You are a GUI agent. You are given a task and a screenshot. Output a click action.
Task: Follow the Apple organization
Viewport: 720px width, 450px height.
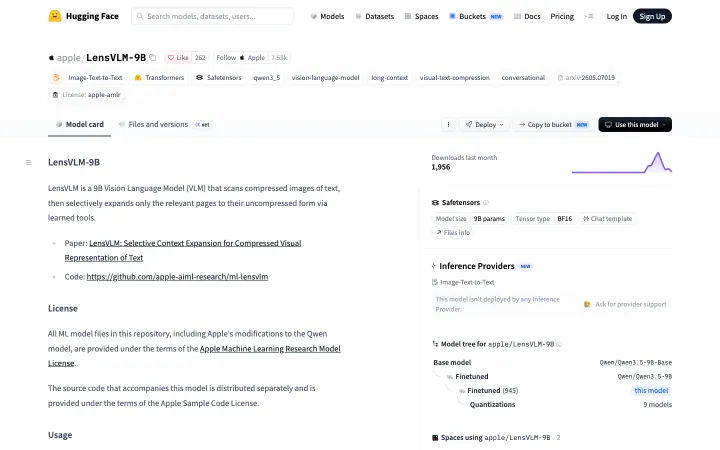point(241,57)
